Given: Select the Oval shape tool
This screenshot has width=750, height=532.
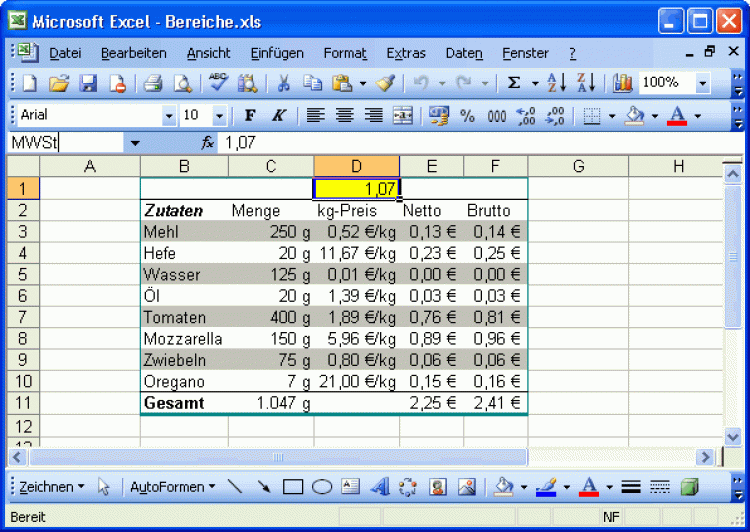Looking at the screenshot, I should click(x=322, y=487).
